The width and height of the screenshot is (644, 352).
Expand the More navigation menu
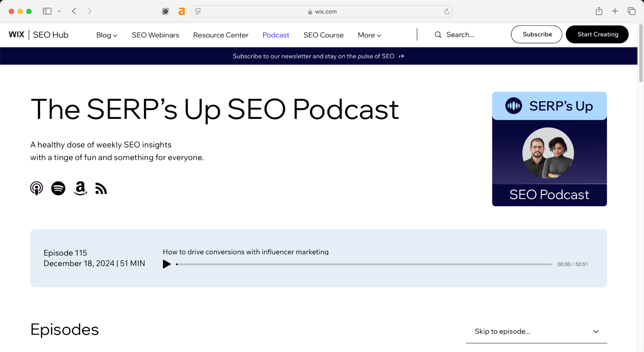coord(369,35)
